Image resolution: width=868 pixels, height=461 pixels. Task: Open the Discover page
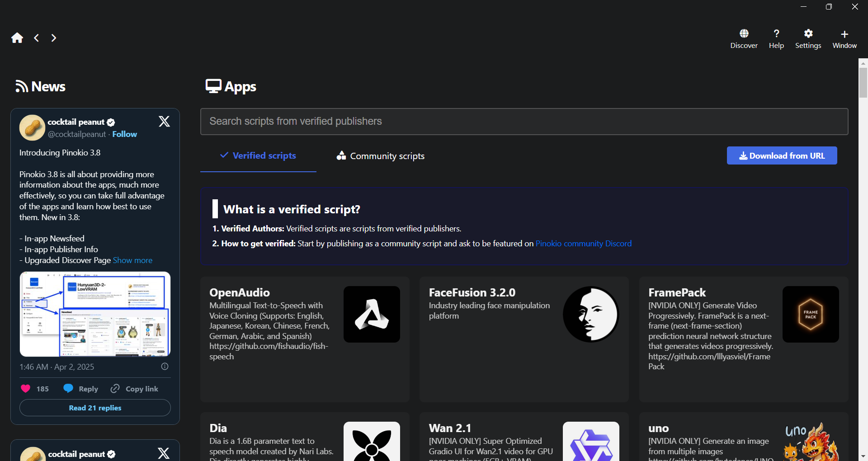click(x=744, y=39)
